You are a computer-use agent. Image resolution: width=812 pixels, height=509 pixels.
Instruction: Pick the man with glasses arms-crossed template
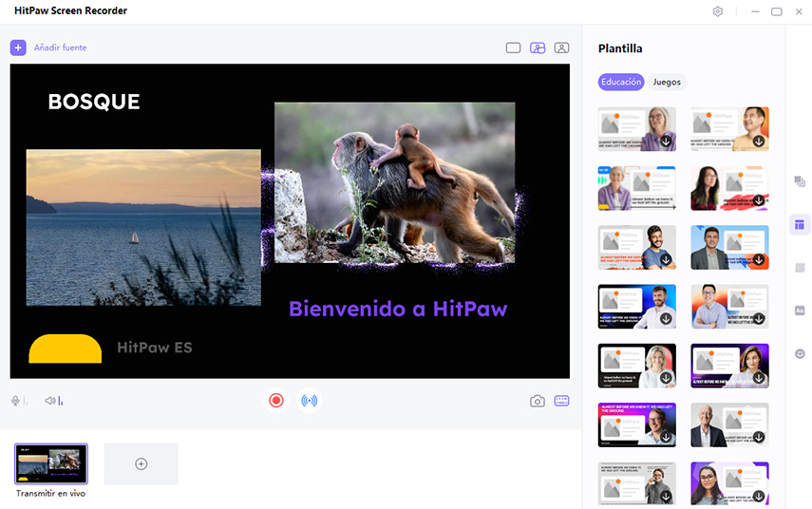(x=729, y=307)
